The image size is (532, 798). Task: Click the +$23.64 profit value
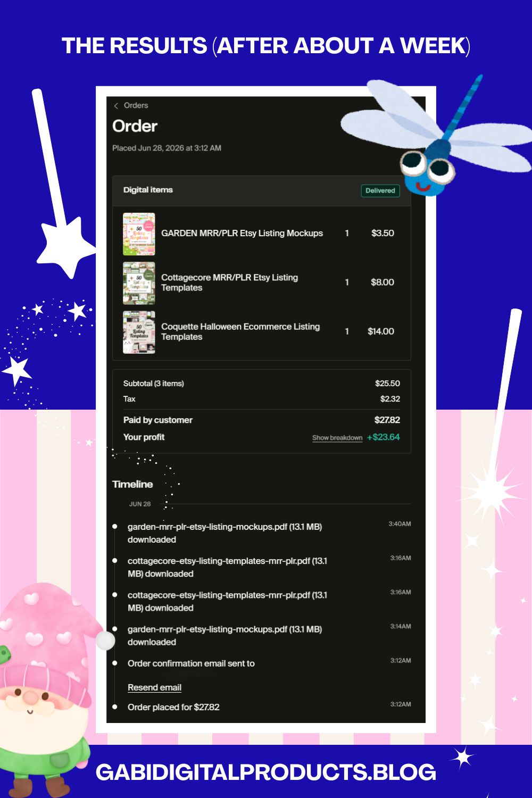tap(383, 437)
